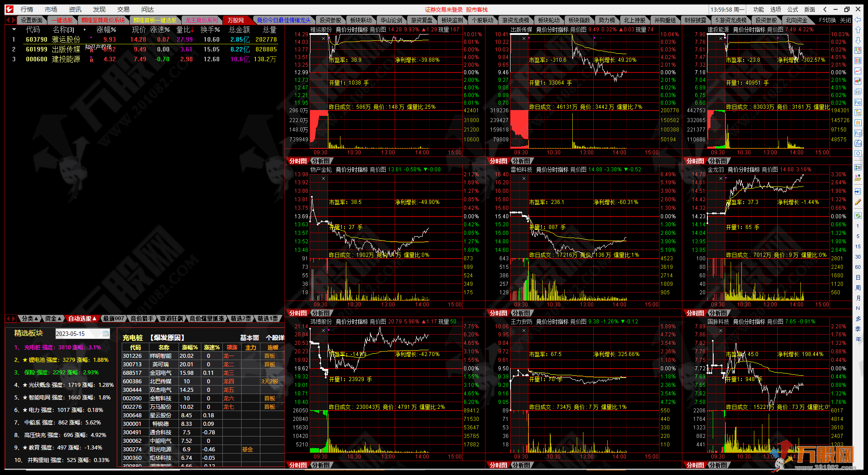Switch to the 龙王竞价系列 tab
Screen dimensions: 868x475
point(201,20)
